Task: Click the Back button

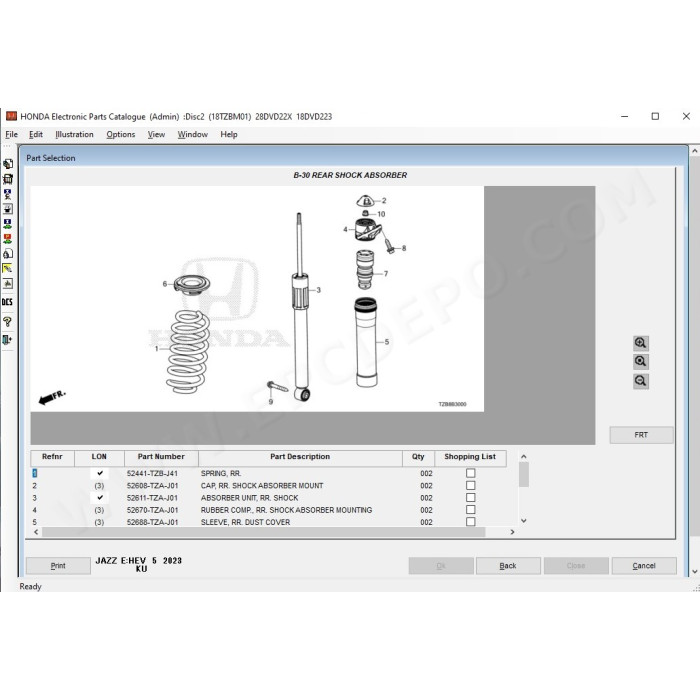Action: (508, 566)
